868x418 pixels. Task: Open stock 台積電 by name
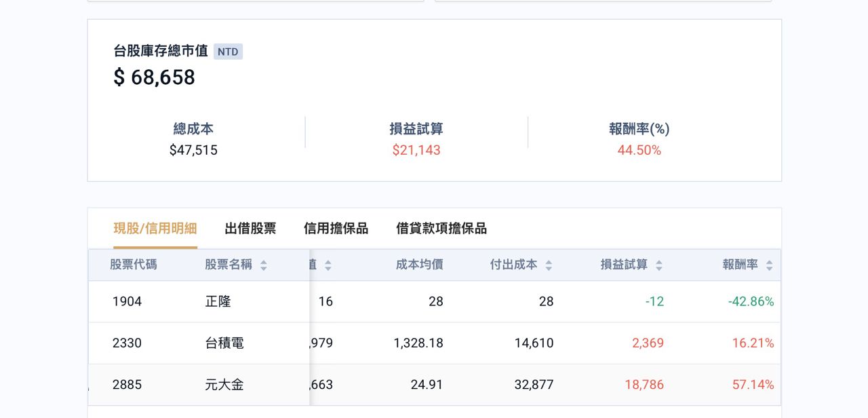coord(224,343)
